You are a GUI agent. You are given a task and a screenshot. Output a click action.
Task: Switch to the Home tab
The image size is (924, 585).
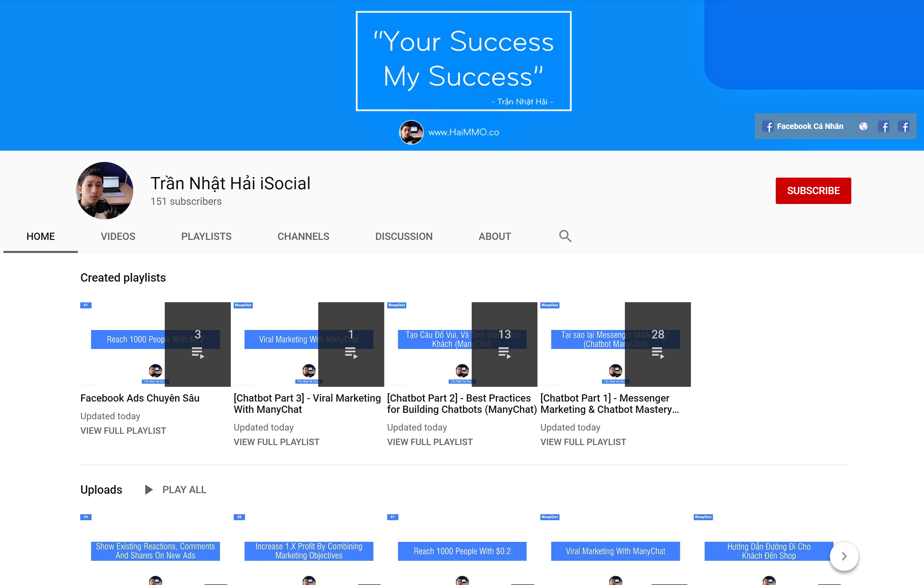click(41, 236)
